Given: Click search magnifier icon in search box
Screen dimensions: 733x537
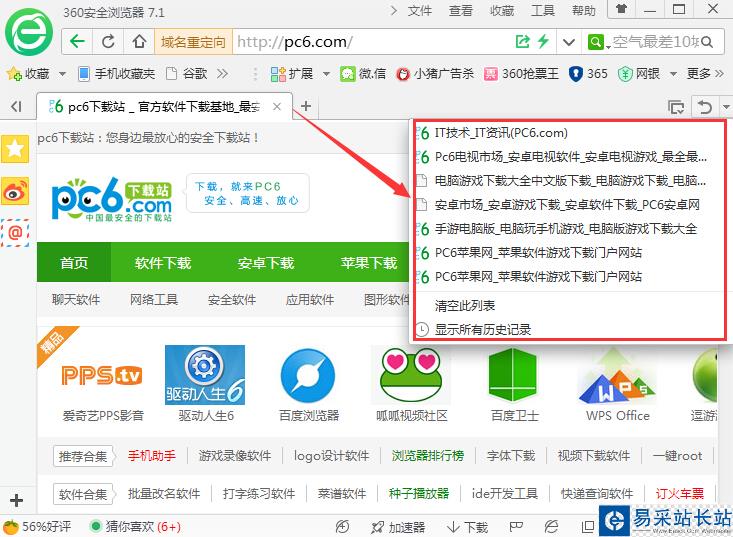Looking at the screenshot, I should point(707,43).
